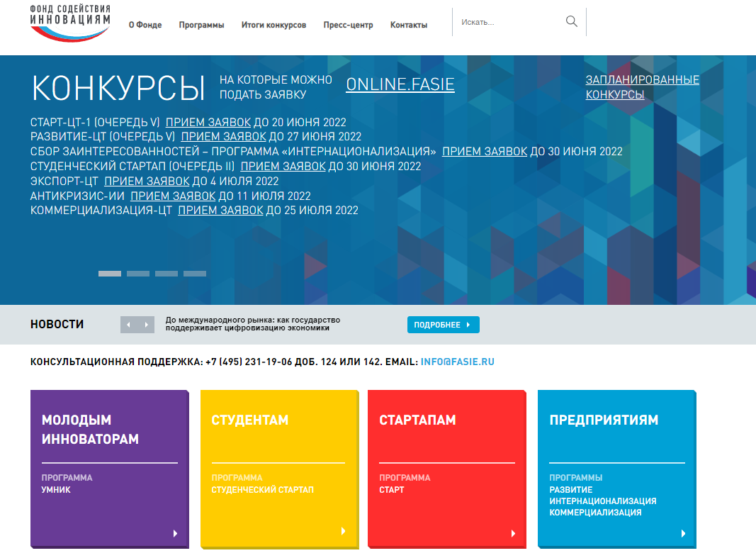
Task: Click the next news arrow
Action: click(x=146, y=325)
